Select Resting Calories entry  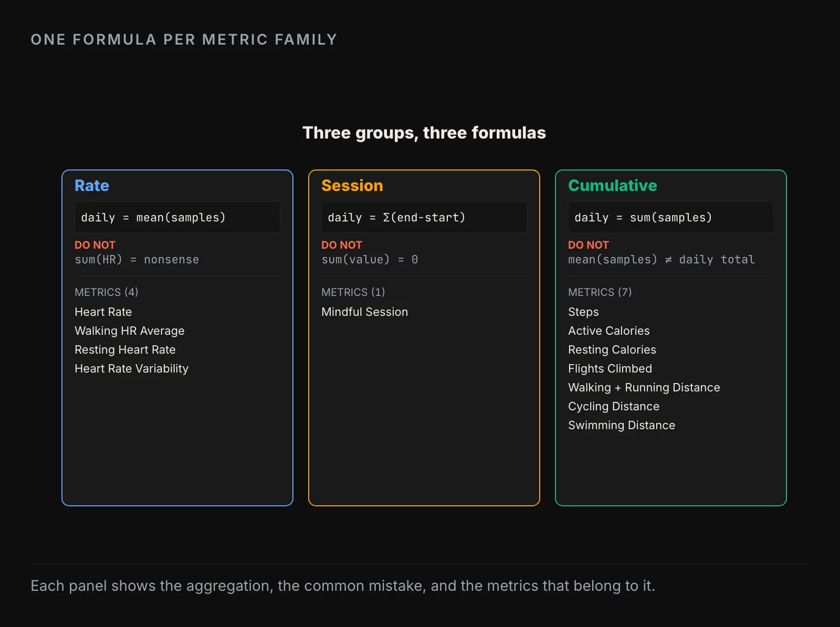pos(612,349)
